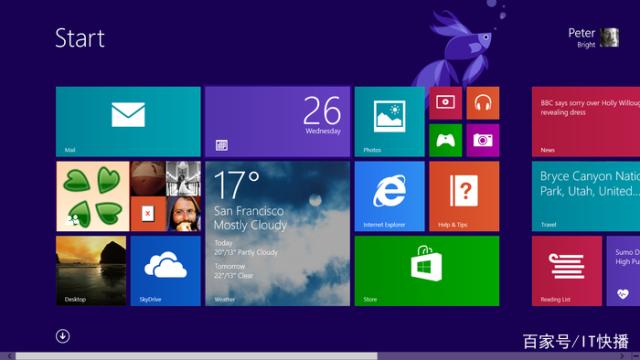The width and height of the screenshot is (640, 360).
Task: Open the Mail tile
Action: coord(128,122)
